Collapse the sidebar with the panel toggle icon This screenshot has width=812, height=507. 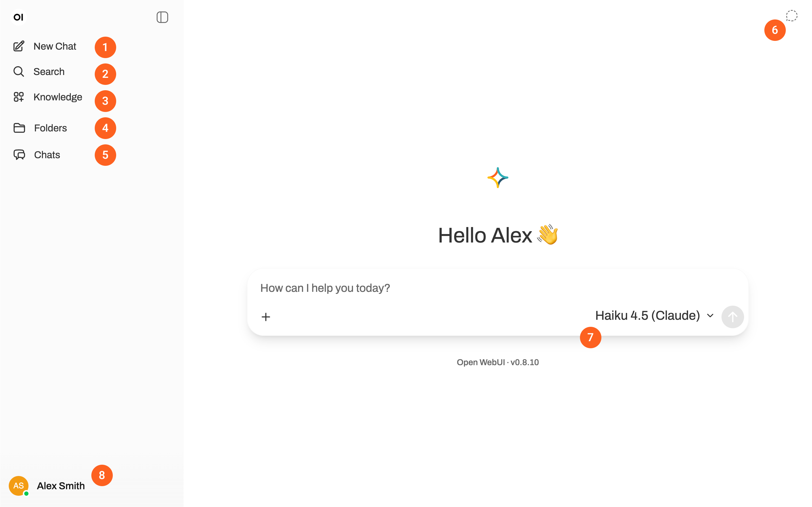click(162, 17)
